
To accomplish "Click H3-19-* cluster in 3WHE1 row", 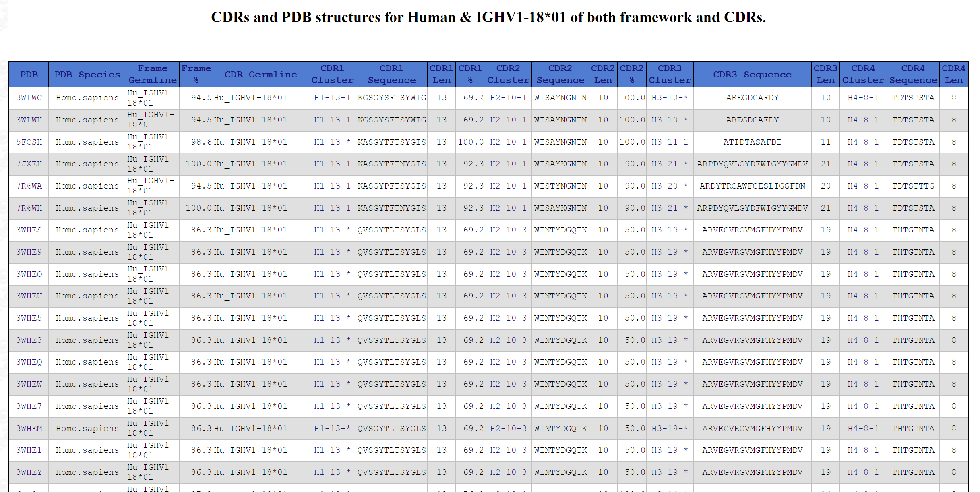I will pyautogui.click(x=670, y=450).
